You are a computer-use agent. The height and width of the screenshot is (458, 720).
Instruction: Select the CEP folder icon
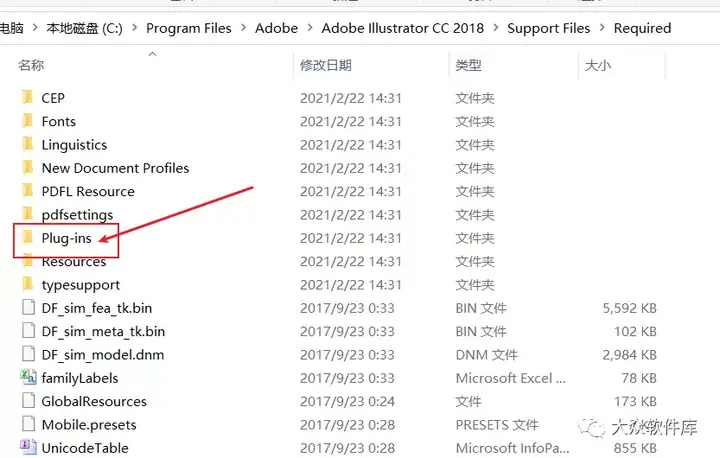tap(28, 98)
